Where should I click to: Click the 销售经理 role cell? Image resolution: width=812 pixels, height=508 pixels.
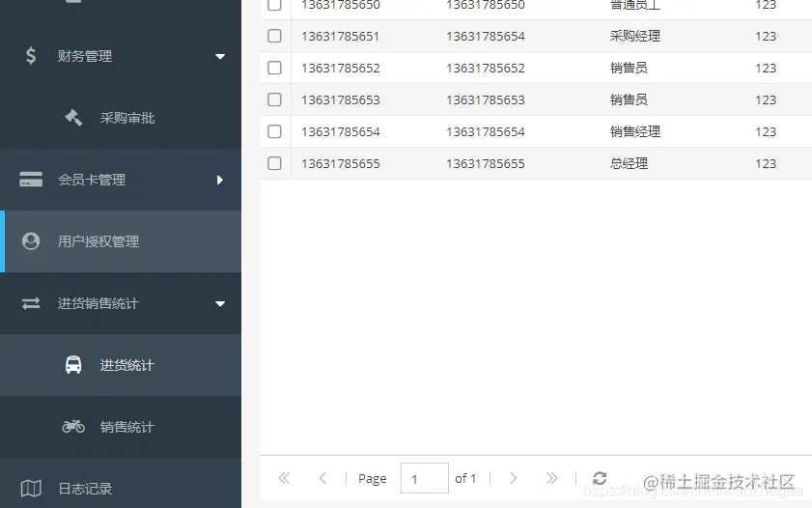click(635, 131)
